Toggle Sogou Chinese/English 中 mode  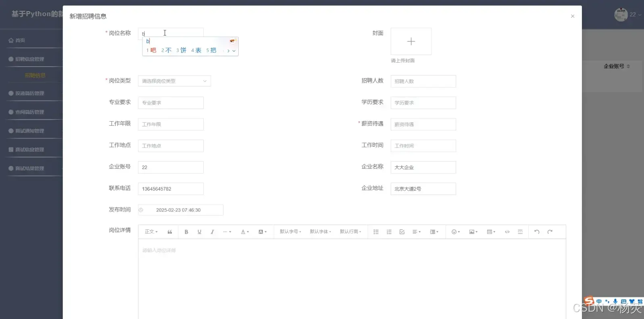click(x=599, y=302)
